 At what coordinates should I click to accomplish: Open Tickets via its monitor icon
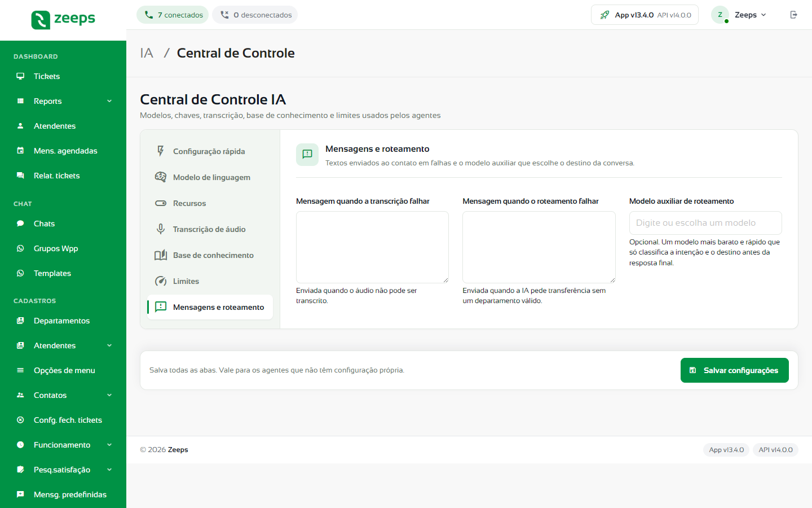(x=20, y=76)
